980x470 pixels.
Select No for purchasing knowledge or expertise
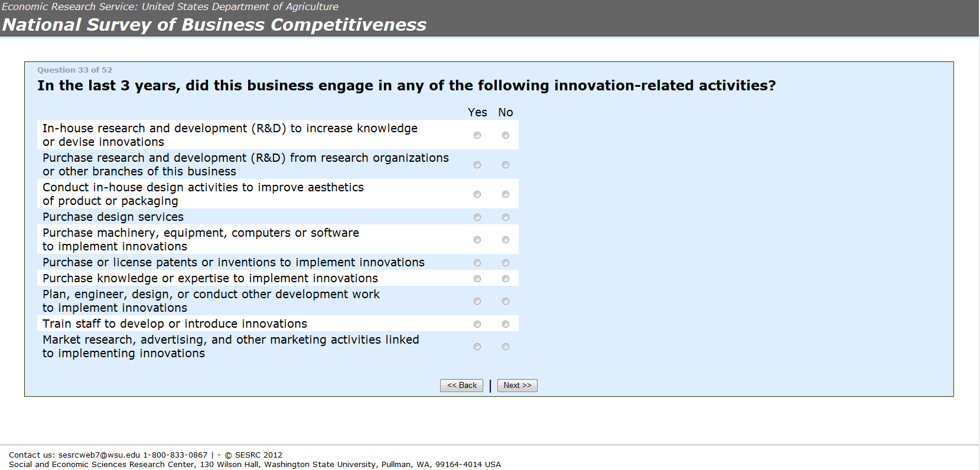506,279
